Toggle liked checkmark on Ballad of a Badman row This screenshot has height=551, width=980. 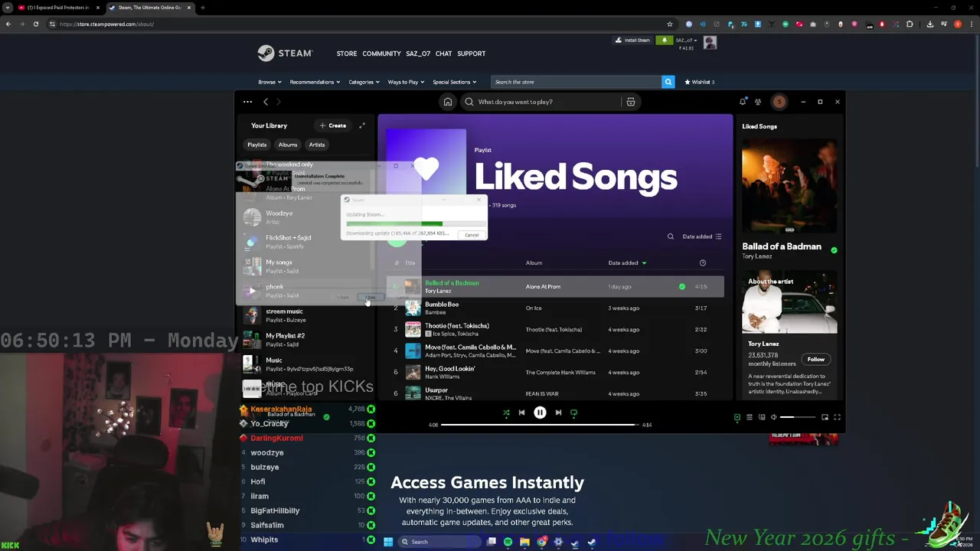681,286
